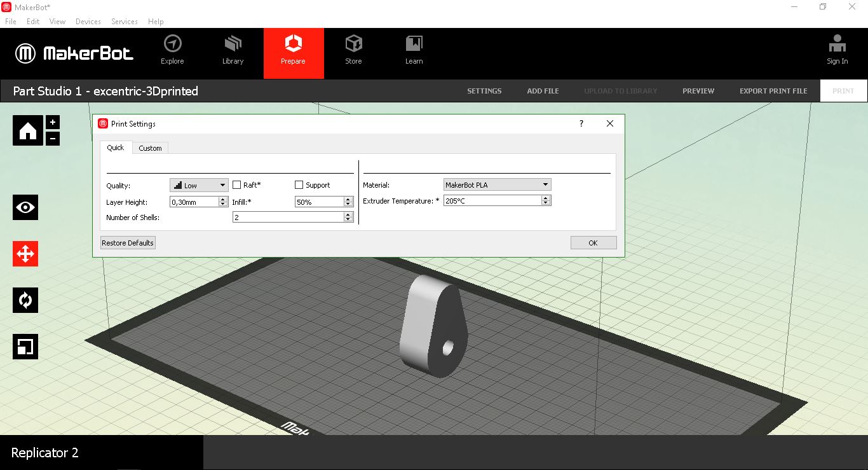This screenshot has height=470, width=868.
Task: Minimize the MakerBot window
Action: pyautogui.click(x=794, y=6)
